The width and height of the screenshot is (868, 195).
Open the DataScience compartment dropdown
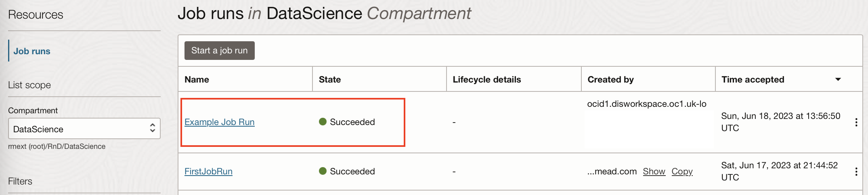click(x=84, y=129)
